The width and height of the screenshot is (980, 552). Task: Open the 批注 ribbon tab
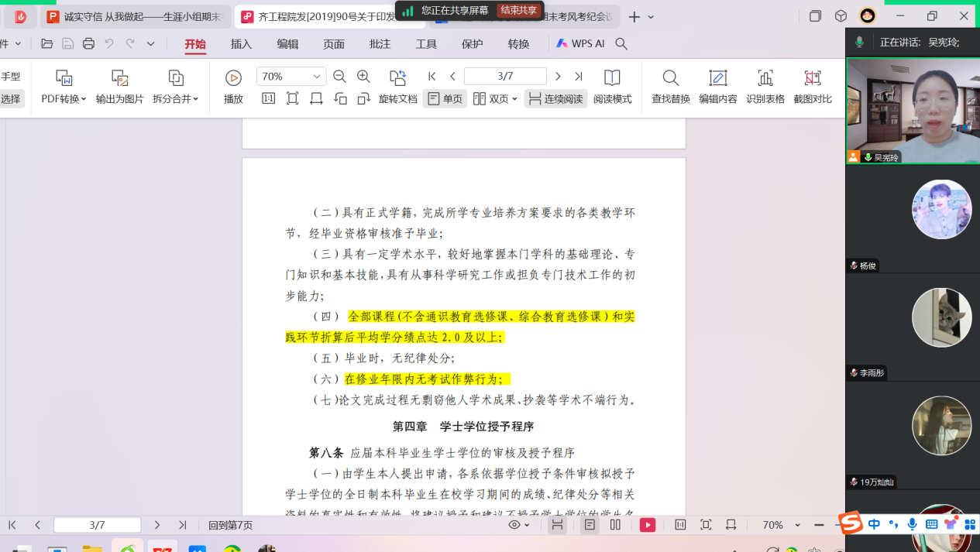click(x=380, y=44)
